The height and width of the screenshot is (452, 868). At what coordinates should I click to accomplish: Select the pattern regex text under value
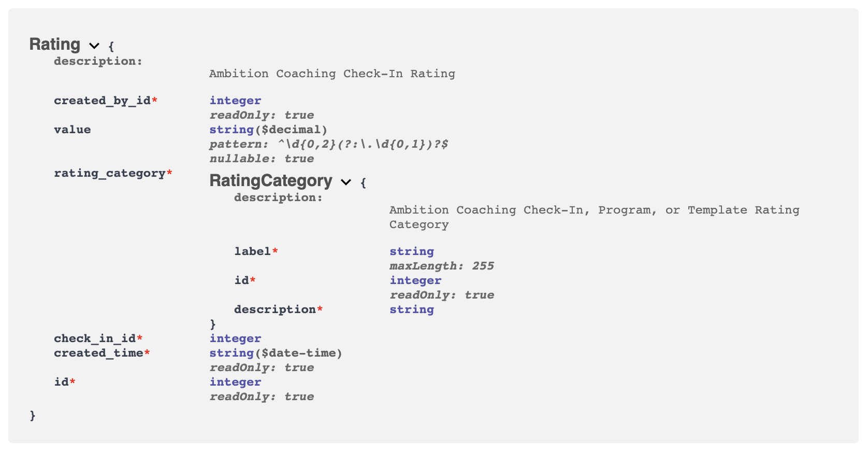[329, 144]
